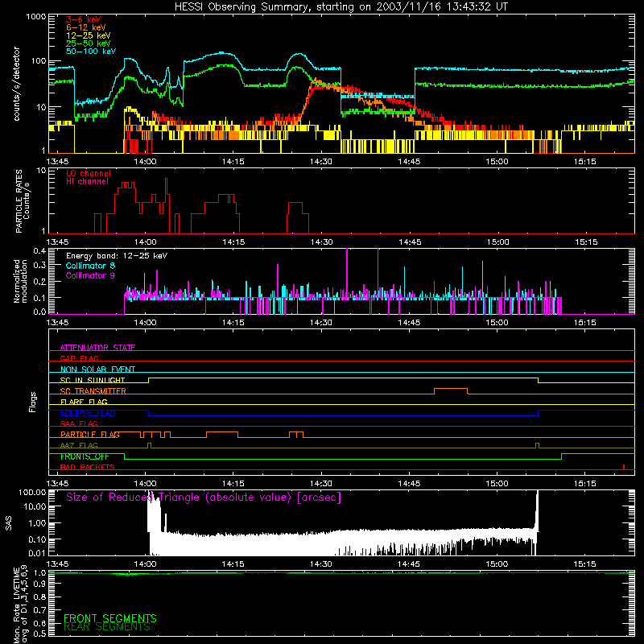Select the 50-100 keV legend label
This screenshot has height=644, width=644.
click(91, 52)
